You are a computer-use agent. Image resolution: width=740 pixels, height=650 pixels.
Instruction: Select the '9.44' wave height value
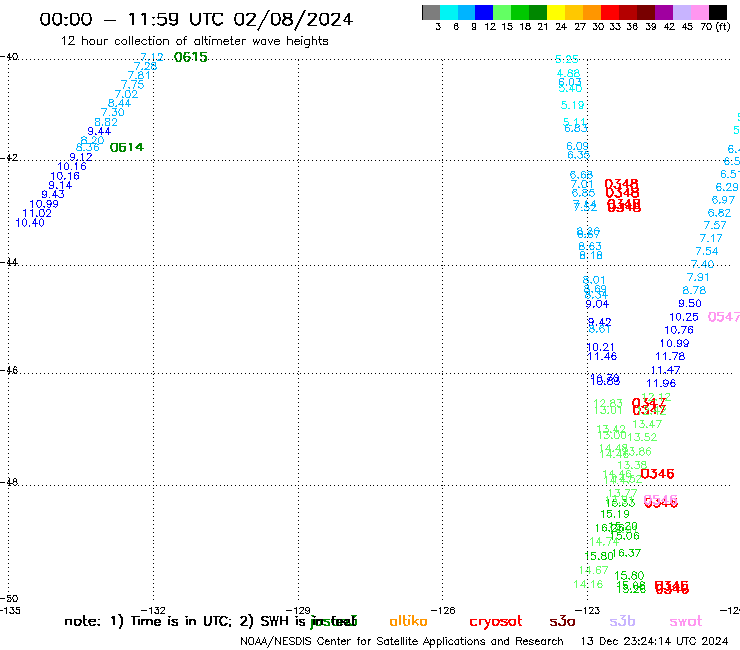[99, 131]
